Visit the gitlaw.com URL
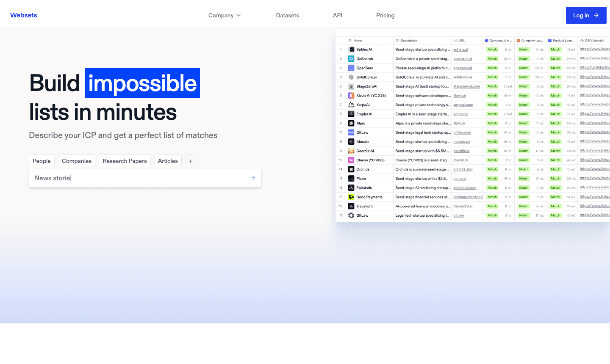The height and width of the screenshot is (364, 610). (x=462, y=132)
